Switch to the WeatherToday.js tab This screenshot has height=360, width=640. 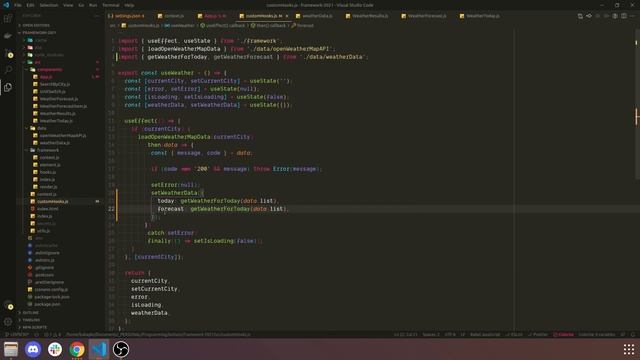pos(482,16)
